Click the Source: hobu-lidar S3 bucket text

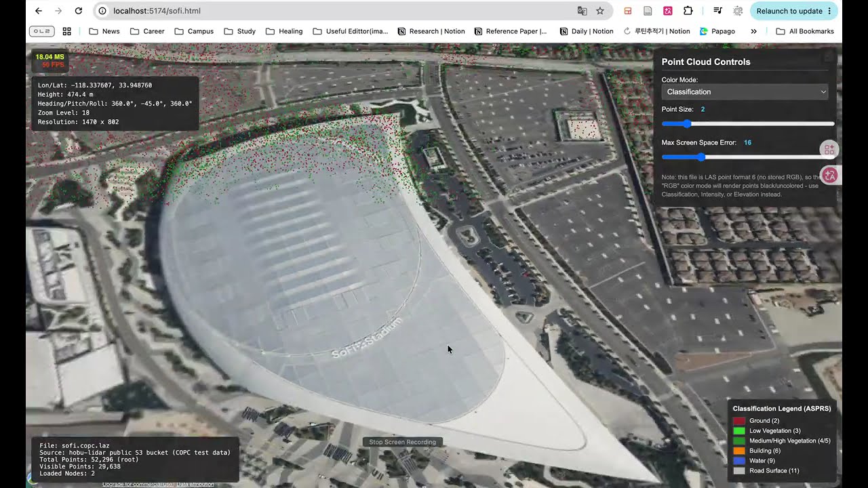[x=135, y=453]
